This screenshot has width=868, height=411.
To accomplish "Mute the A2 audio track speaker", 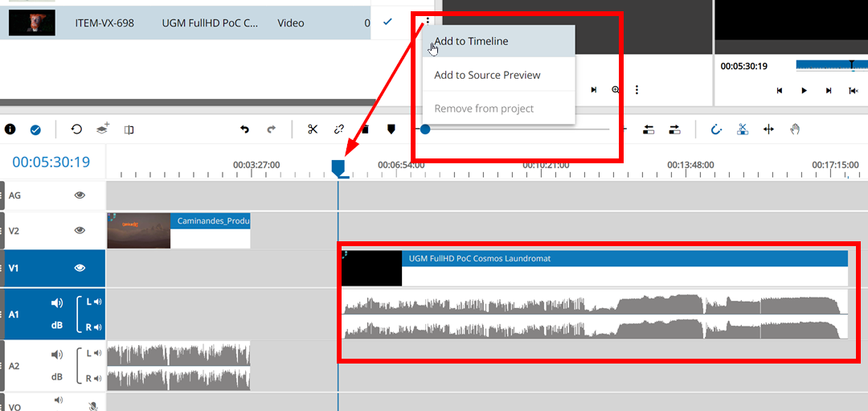I will 57,355.
